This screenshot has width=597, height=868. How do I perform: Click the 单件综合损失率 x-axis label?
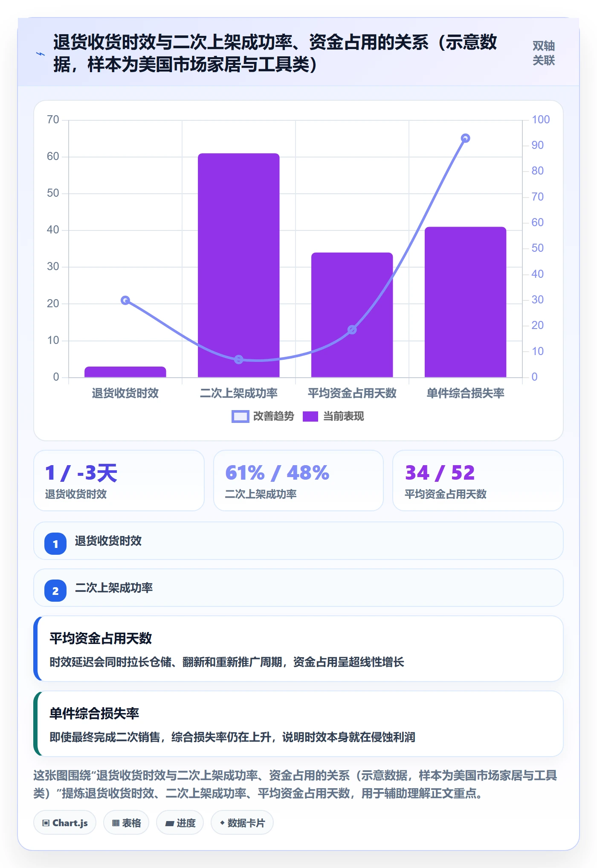(465, 393)
